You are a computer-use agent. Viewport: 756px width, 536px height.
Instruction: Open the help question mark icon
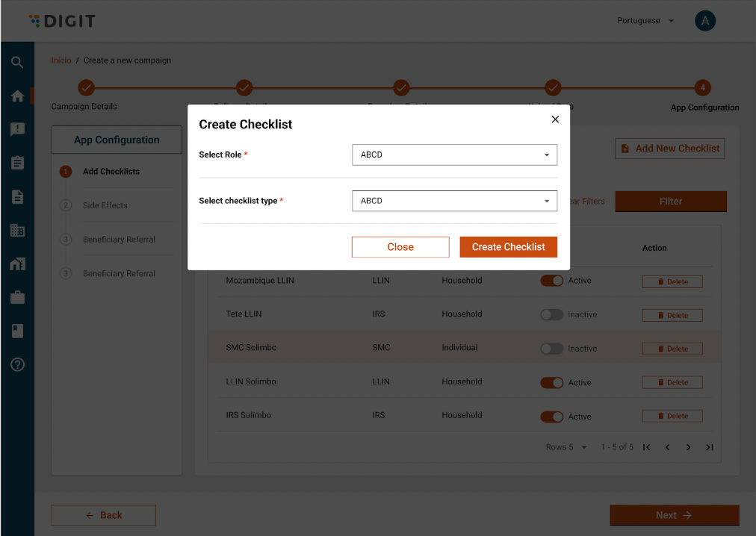click(17, 364)
